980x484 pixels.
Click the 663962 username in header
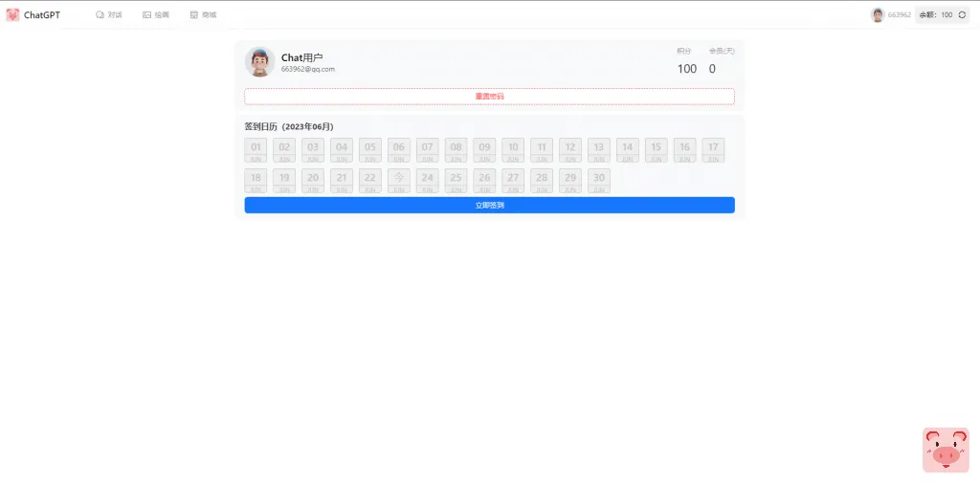900,15
